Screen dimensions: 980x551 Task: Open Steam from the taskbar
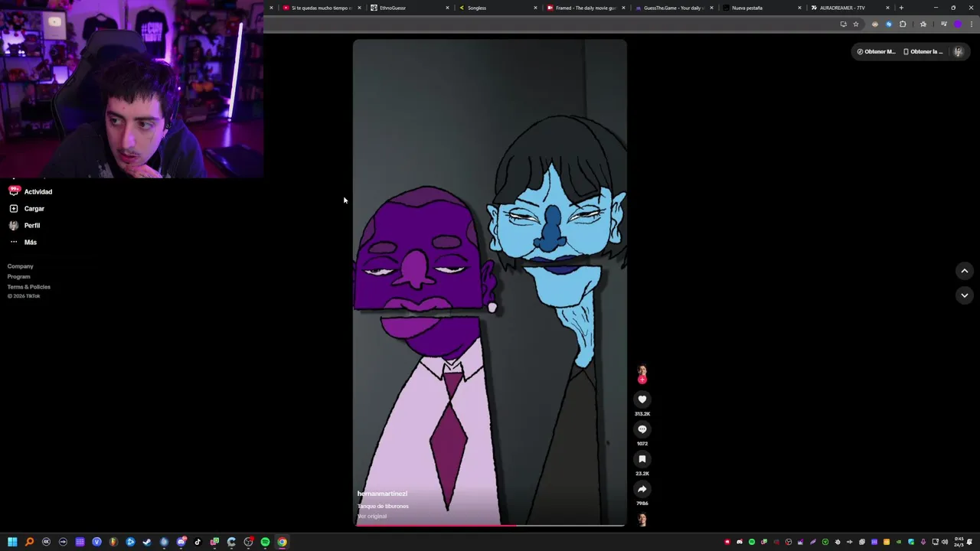pos(147,542)
